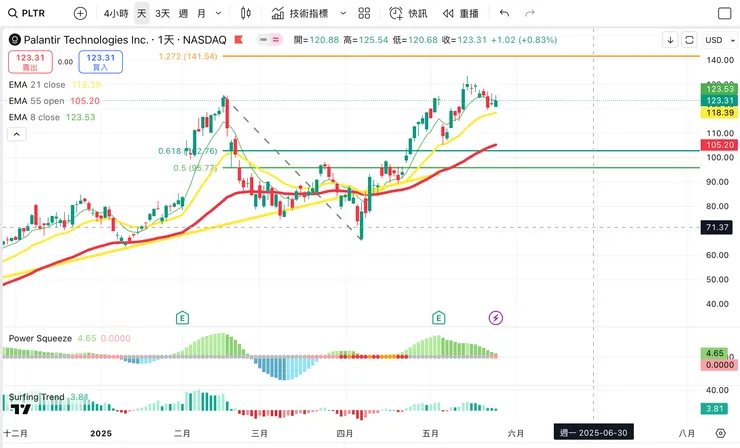Open the 技術指標 indicators menu
Viewport: 740px width, 448px height.
coord(303,13)
